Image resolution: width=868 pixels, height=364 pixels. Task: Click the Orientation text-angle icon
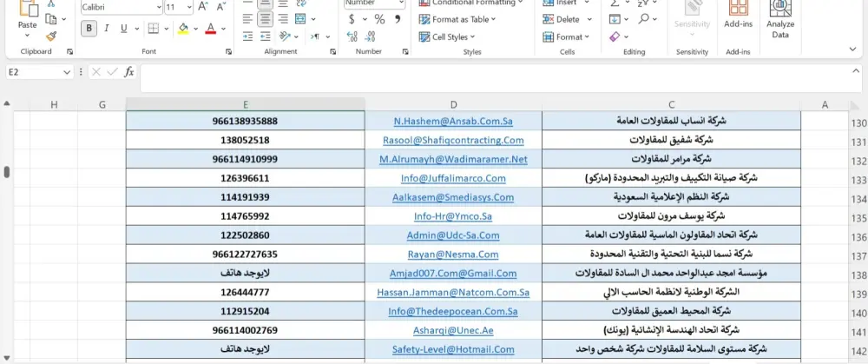tap(285, 36)
